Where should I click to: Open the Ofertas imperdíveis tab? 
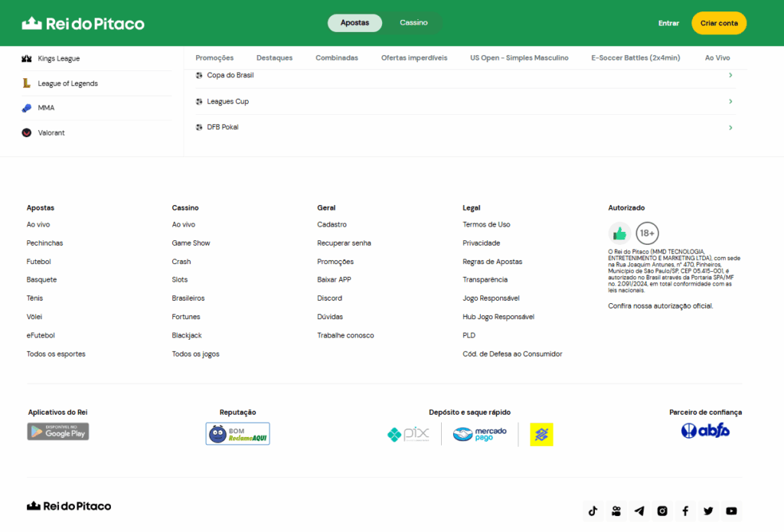[x=414, y=58]
